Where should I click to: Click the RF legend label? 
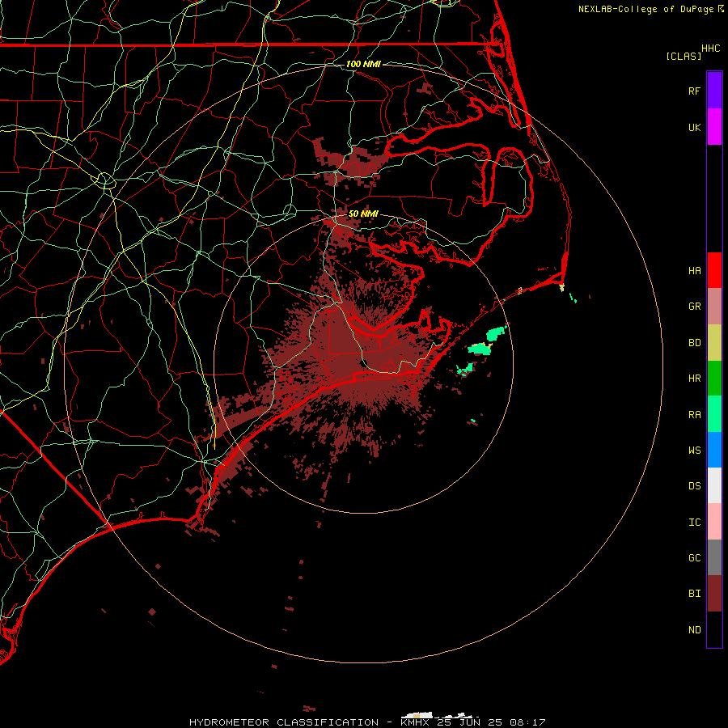pos(694,91)
